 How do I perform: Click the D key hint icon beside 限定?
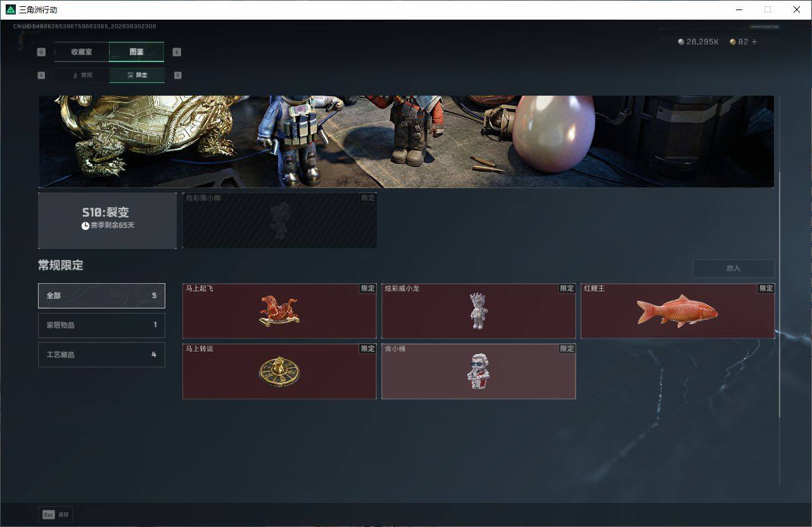[x=177, y=75]
